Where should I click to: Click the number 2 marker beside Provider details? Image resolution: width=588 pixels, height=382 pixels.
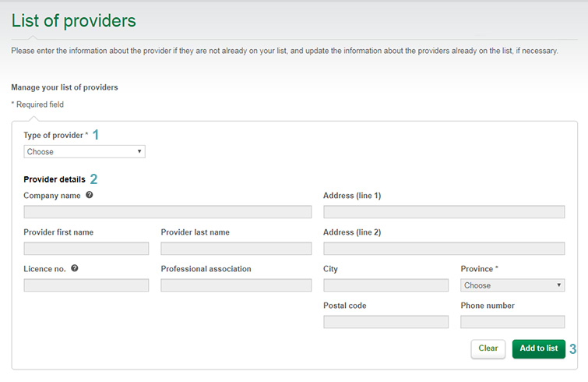[x=93, y=179]
